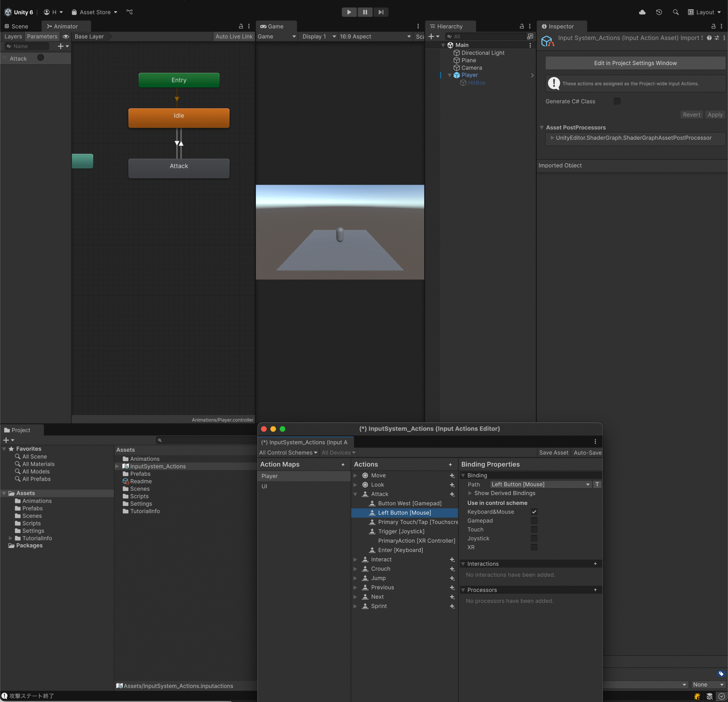Select the Parameters tab in Animator
The image size is (728, 702).
(42, 36)
